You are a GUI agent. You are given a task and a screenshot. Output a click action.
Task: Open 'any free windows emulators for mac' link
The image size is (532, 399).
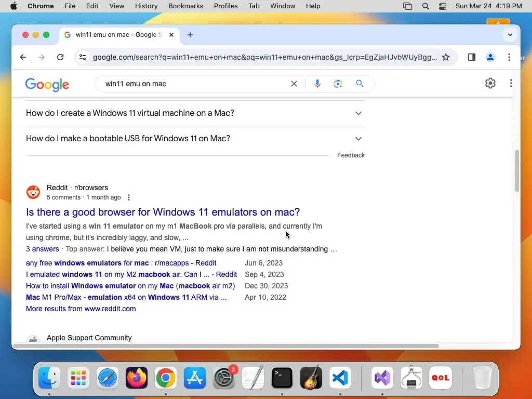[121, 263]
